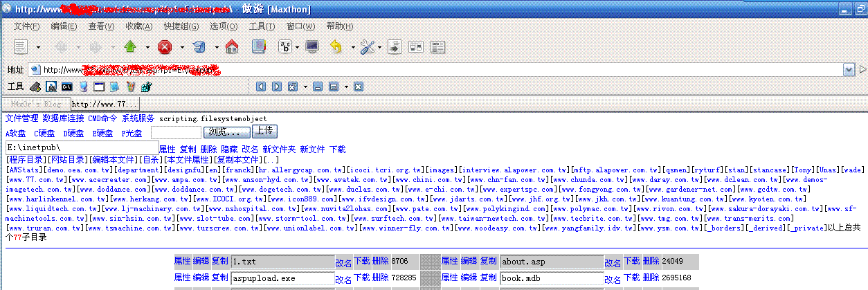Click the monitor full-screen icon

(312, 47)
